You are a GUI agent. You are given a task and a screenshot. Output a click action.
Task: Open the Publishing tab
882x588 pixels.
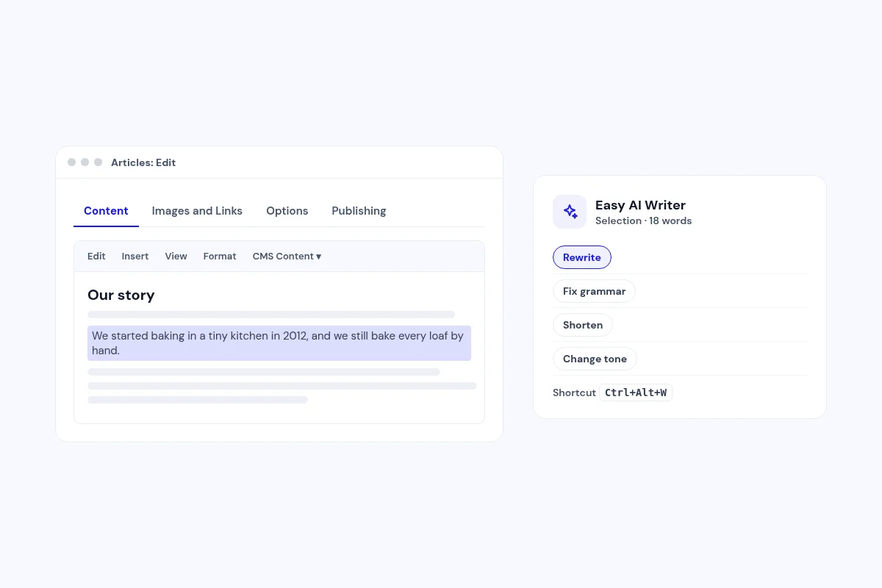click(x=359, y=211)
